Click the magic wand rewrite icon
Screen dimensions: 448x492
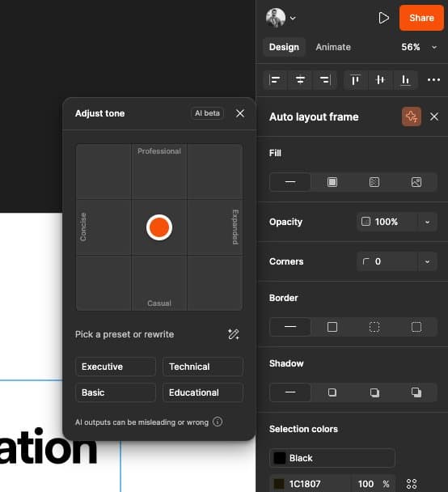[233, 334]
